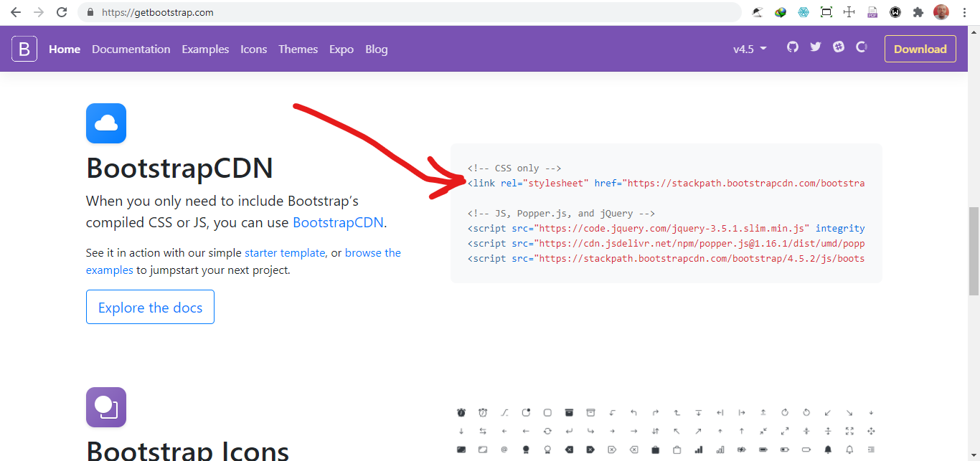Open Bootstrap's Twitter bird icon
This screenshot has width=980, height=461.
tap(816, 47)
